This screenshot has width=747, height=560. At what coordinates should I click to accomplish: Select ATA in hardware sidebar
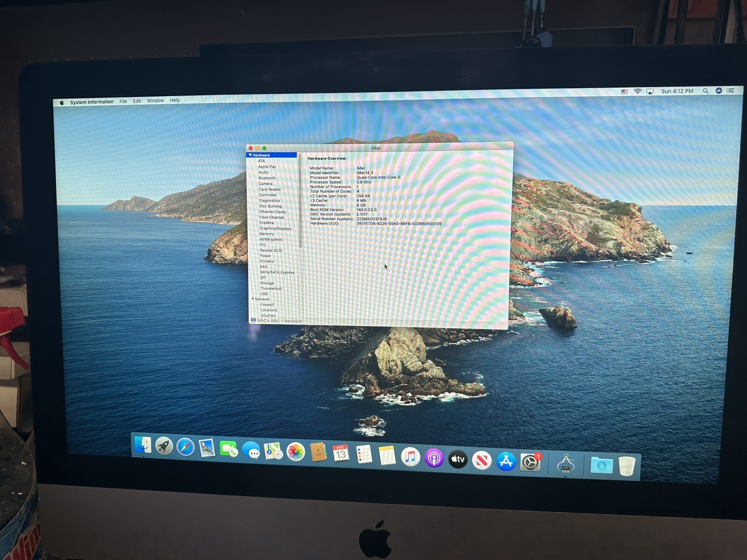coord(261,161)
